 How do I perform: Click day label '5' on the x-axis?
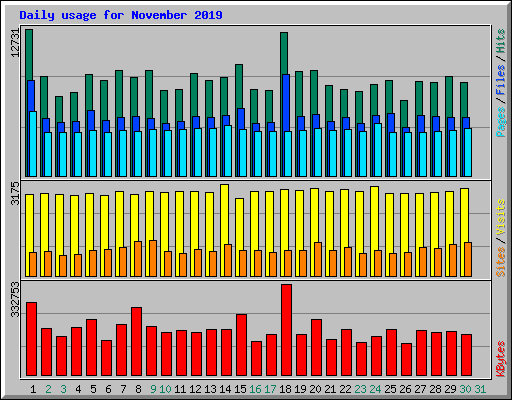(93, 389)
